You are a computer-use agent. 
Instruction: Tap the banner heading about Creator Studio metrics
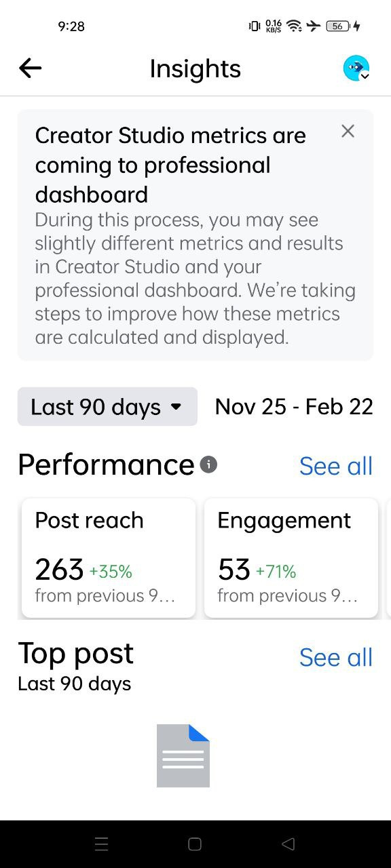170,165
